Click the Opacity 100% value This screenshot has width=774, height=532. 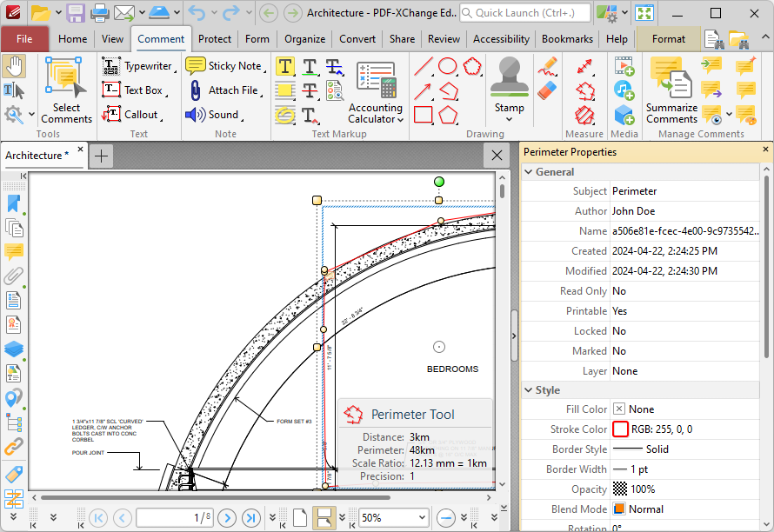click(685, 489)
